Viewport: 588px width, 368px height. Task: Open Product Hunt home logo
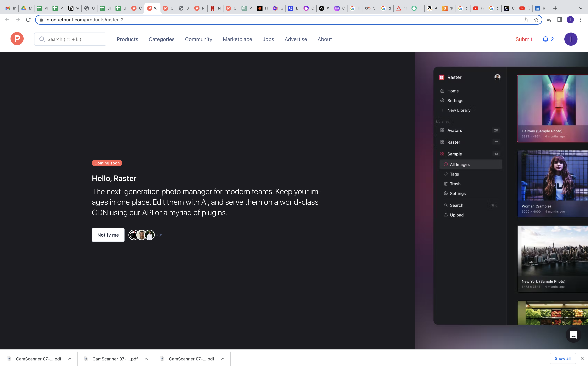(x=17, y=39)
